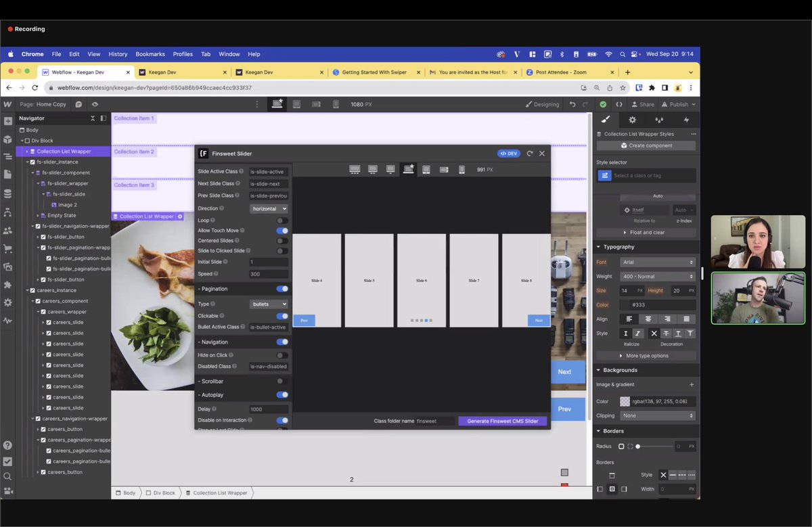Open the pagination Type bullets dropdown
Viewport: 812px width, 527px height.
tap(269, 303)
